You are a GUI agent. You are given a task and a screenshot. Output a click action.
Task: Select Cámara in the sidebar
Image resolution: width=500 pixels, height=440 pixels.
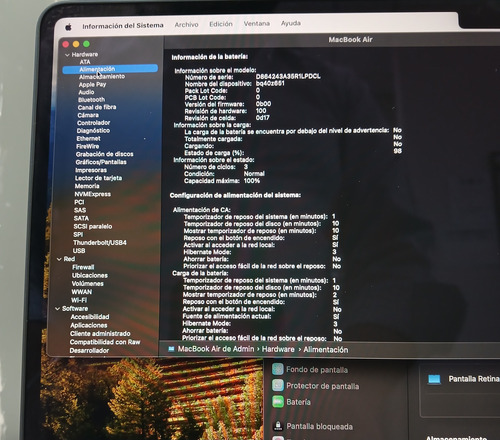[88, 115]
